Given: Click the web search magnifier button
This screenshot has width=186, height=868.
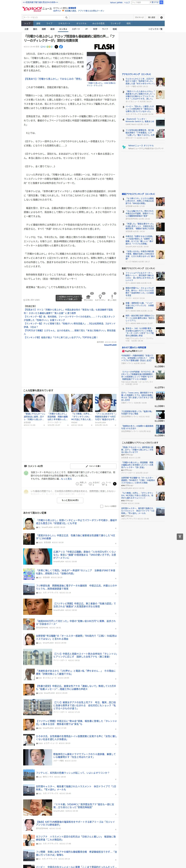Looking at the screenshot, I should [161, 2].
